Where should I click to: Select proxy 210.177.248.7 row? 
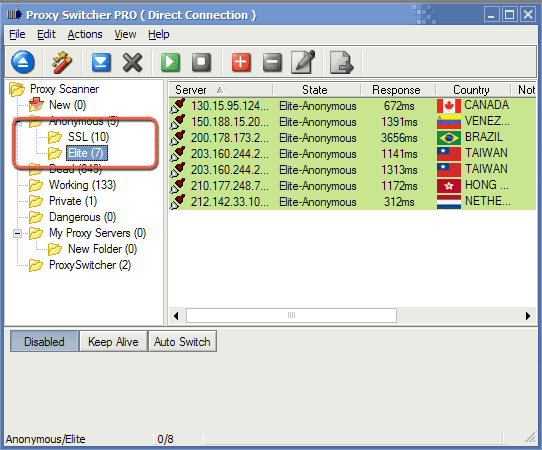point(352,186)
